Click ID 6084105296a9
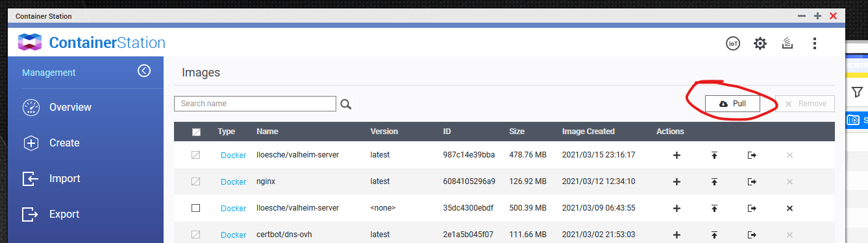868x243 pixels. click(469, 181)
